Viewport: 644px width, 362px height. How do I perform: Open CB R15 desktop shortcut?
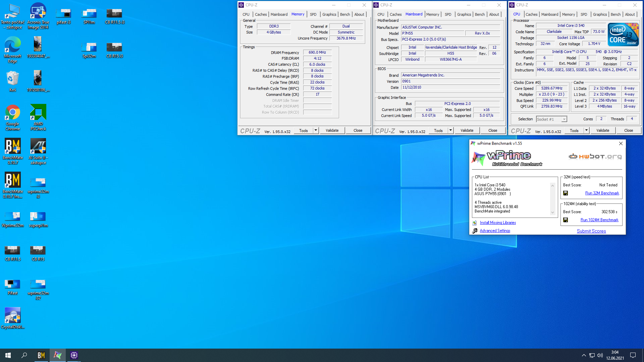pos(38,253)
